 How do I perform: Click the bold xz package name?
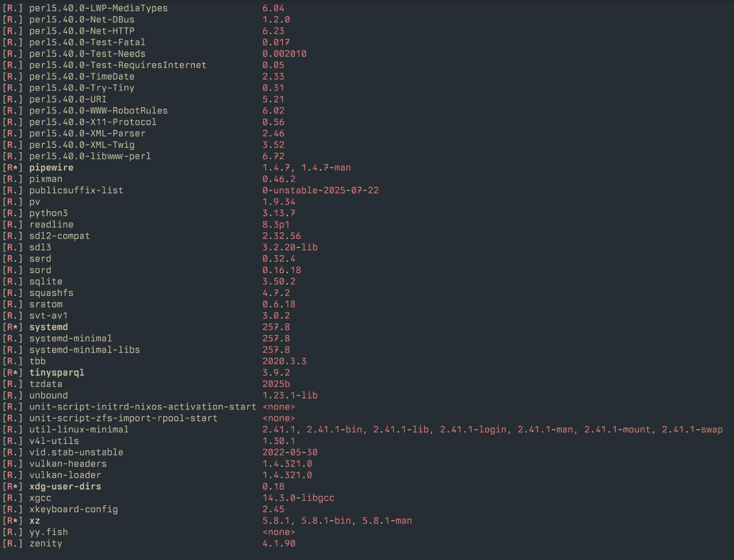click(x=34, y=521)
